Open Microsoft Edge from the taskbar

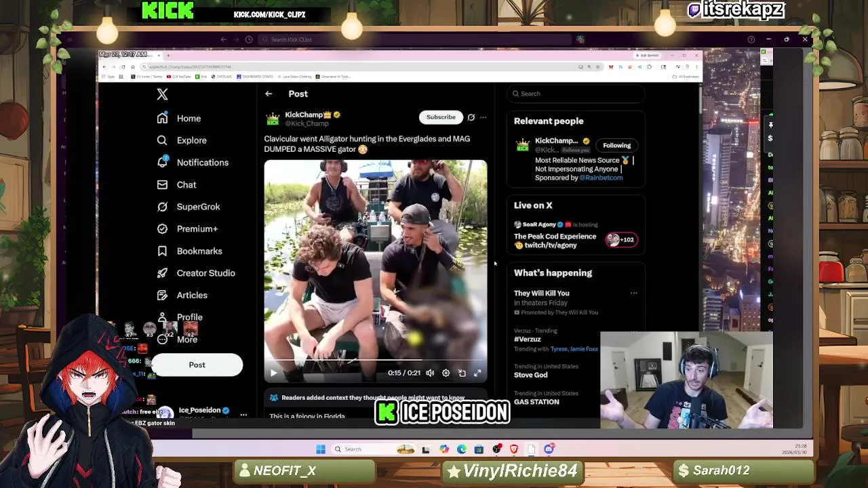click(x=462, y=449)
